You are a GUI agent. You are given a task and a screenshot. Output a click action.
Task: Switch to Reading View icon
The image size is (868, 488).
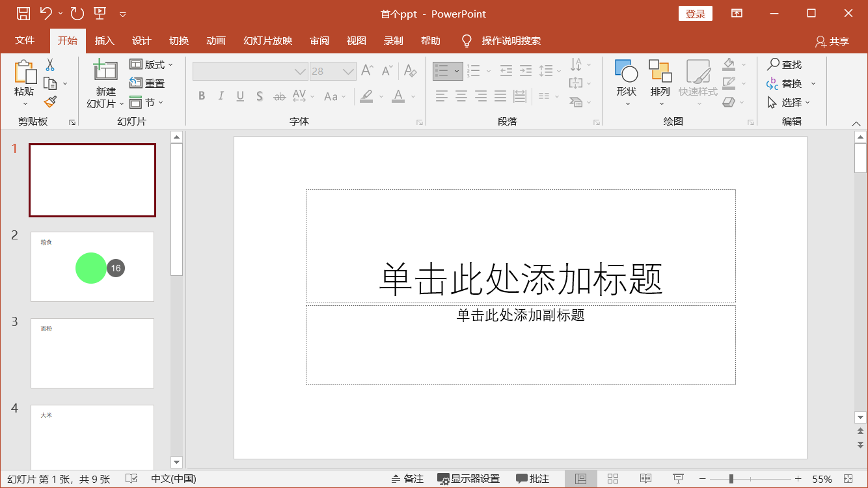(x=645, y=479)
